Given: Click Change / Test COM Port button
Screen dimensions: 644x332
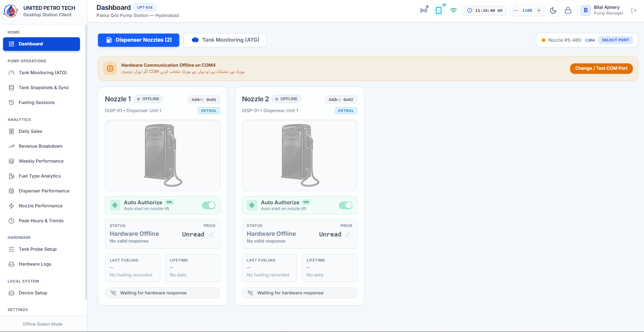Looking at the screenshot, I should point(601,68).
